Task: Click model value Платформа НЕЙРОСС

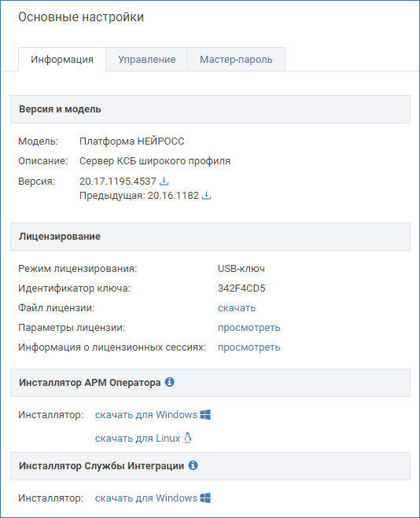Action: coord(132,141)
